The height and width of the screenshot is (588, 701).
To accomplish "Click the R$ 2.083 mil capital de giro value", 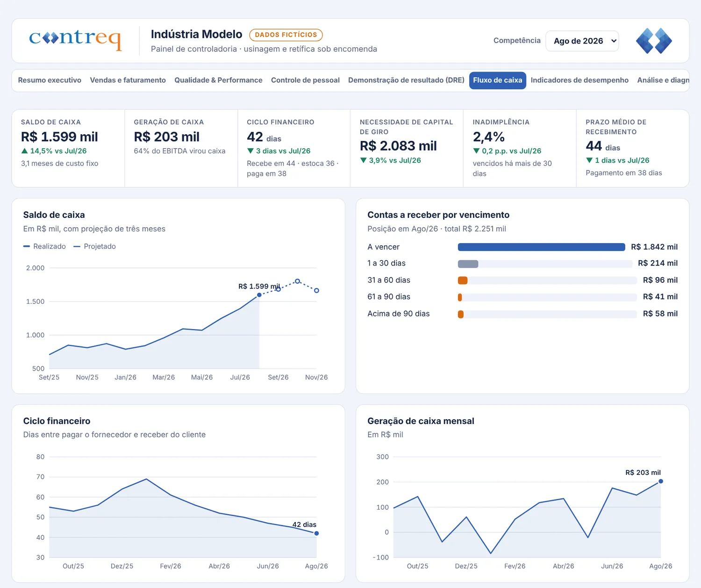I will (398, 146).
